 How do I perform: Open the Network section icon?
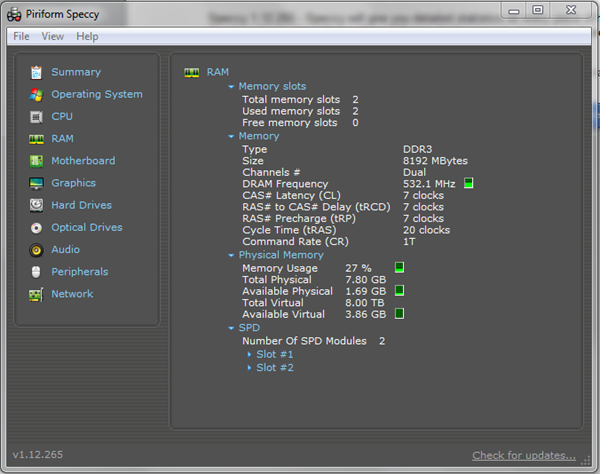(36, 294)
